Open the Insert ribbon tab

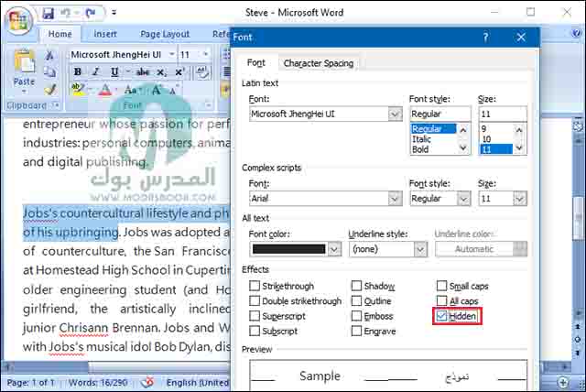[105, 35]
